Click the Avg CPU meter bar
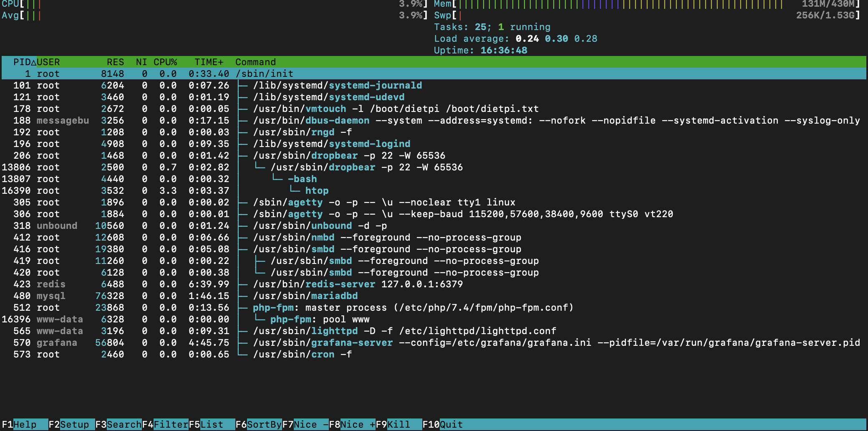 214,15
